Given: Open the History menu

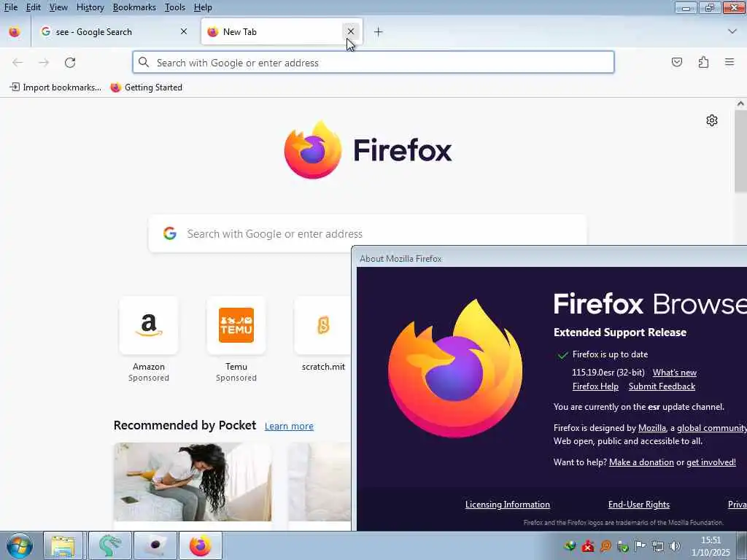Looking at the screenshot, I should 90,7.
